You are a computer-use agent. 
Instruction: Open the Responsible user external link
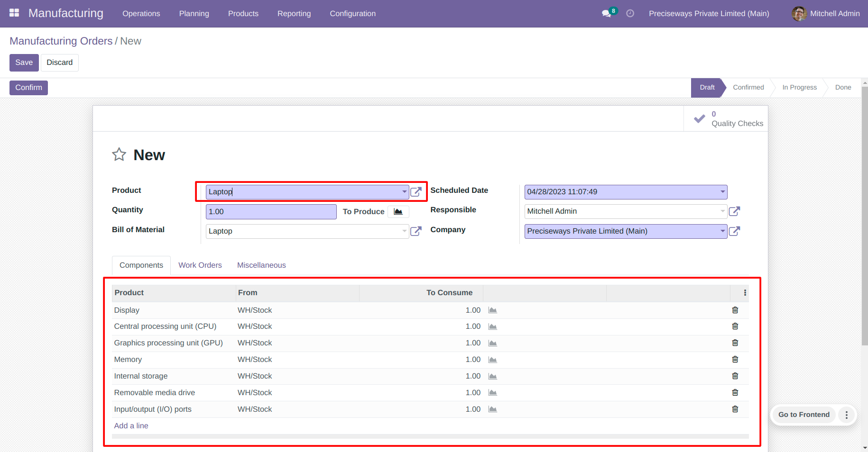734,211
